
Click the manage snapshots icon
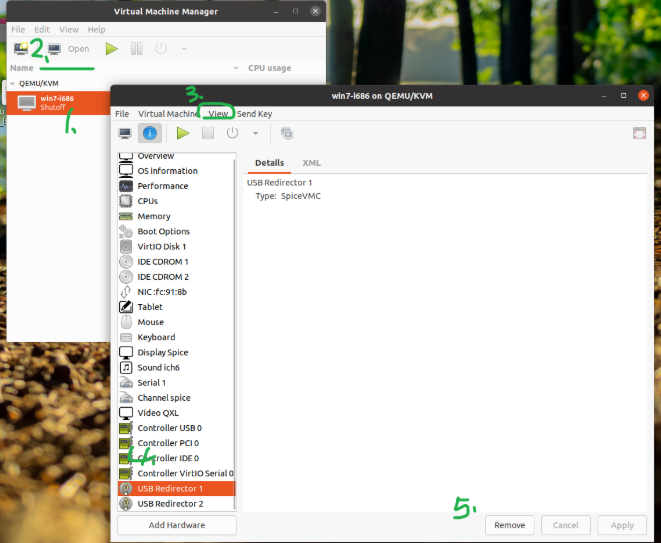coord(287,134)
